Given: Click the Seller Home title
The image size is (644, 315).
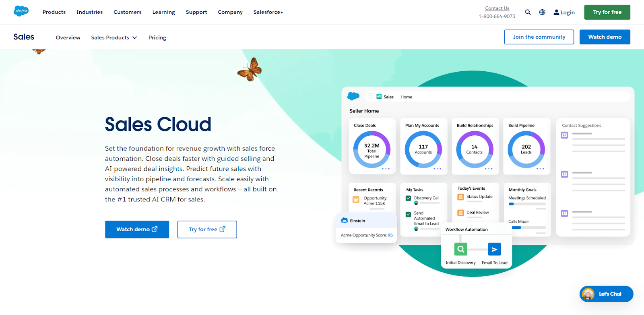Looking at the screenshot, I should [x=364, y=111].
